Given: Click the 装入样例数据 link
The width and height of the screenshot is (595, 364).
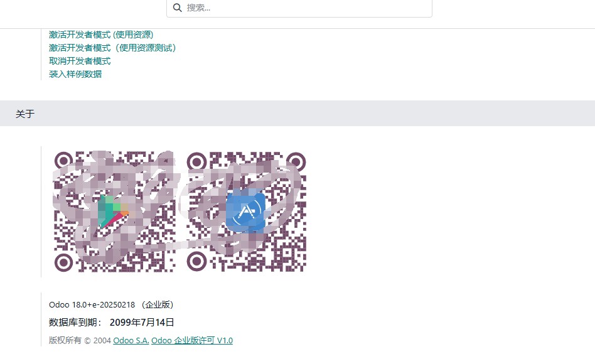Looking at the screenshot, I should 75,74.
